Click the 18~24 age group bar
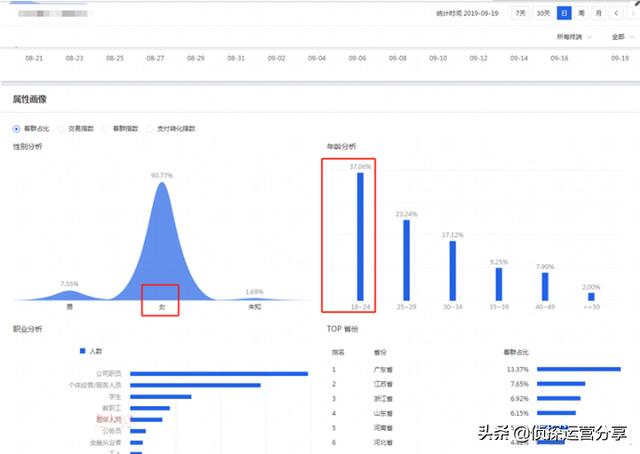 (360, 236)
